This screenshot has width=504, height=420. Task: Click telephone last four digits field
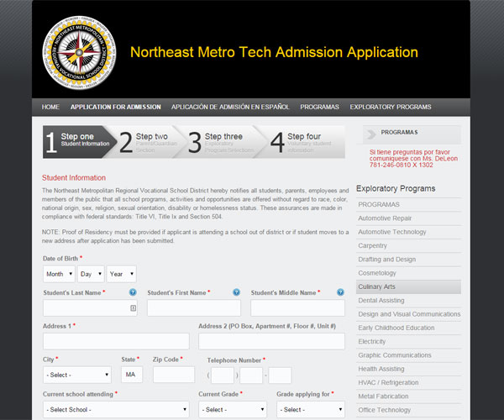click(x=280, y=375)
